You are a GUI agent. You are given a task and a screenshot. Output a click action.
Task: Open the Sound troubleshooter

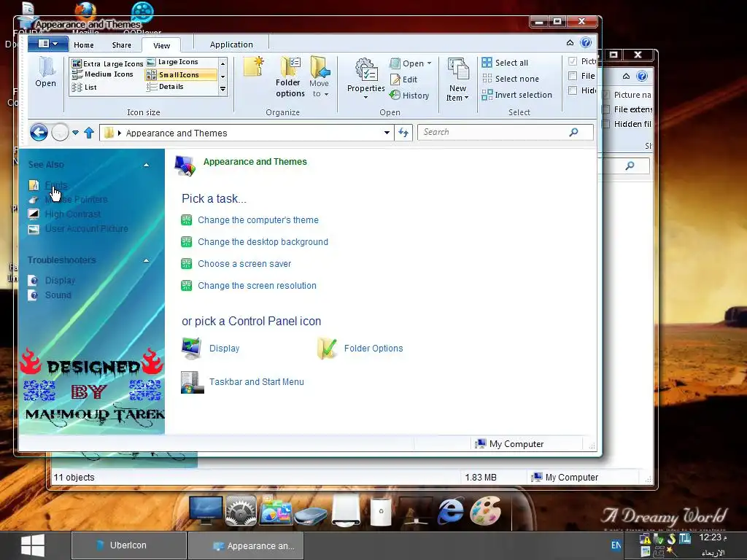coord(58,295)
